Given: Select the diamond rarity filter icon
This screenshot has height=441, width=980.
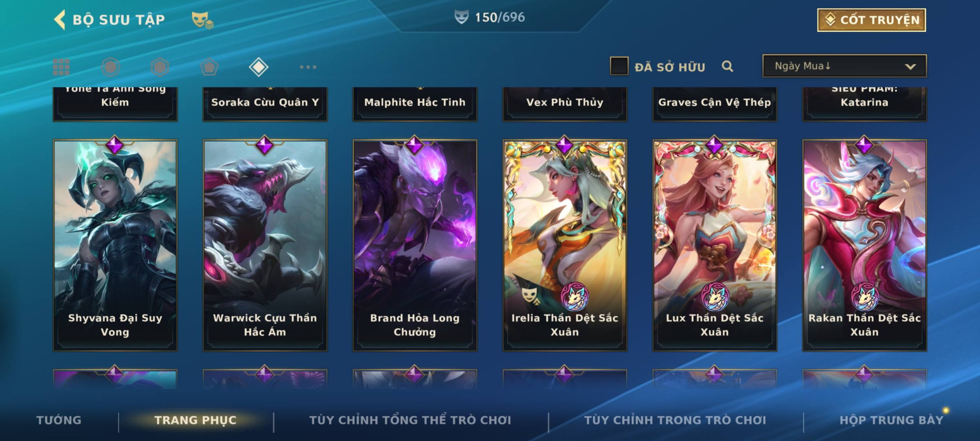Looking at the screenshot, I should click(258, 67).
